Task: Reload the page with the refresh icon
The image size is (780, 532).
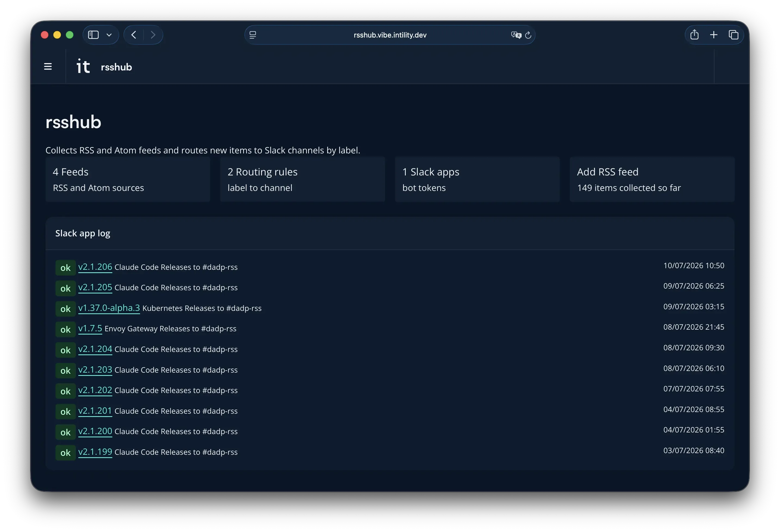Action: coord(528,35)
